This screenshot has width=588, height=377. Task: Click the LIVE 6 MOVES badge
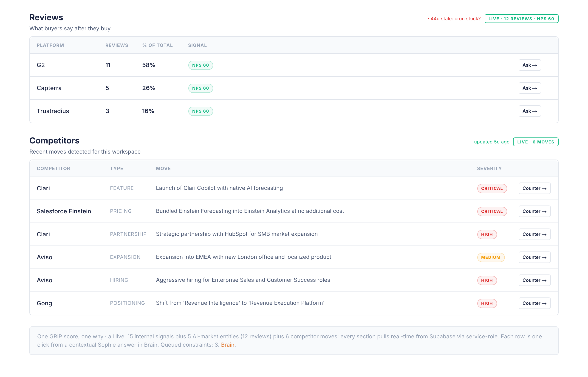pos(535,142)
